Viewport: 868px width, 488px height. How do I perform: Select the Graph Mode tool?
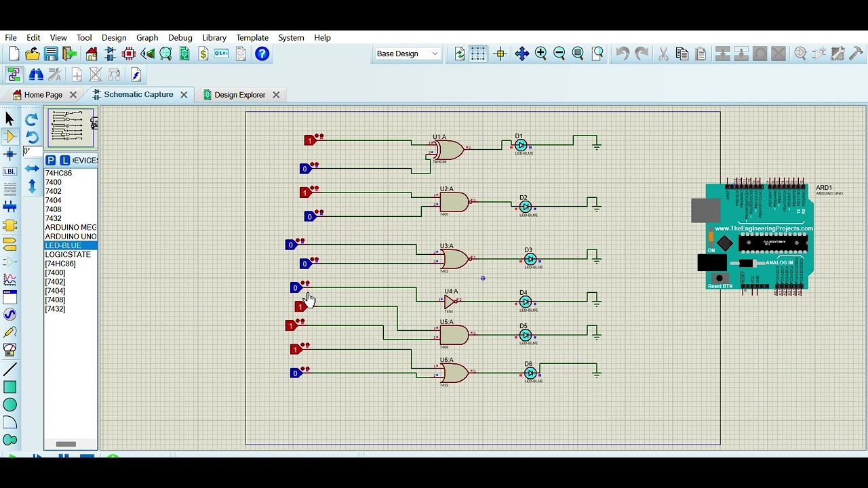[9, 279]
